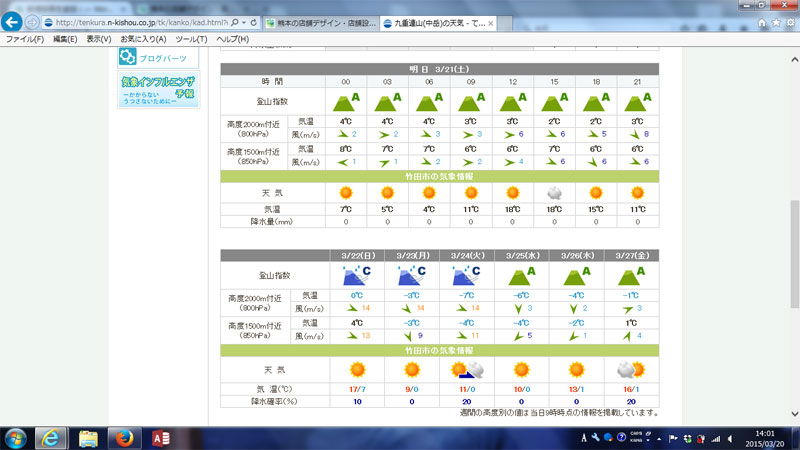Viewport: 800px width, 450px height.
Task: Open a new blank tab
Action: 505,23
